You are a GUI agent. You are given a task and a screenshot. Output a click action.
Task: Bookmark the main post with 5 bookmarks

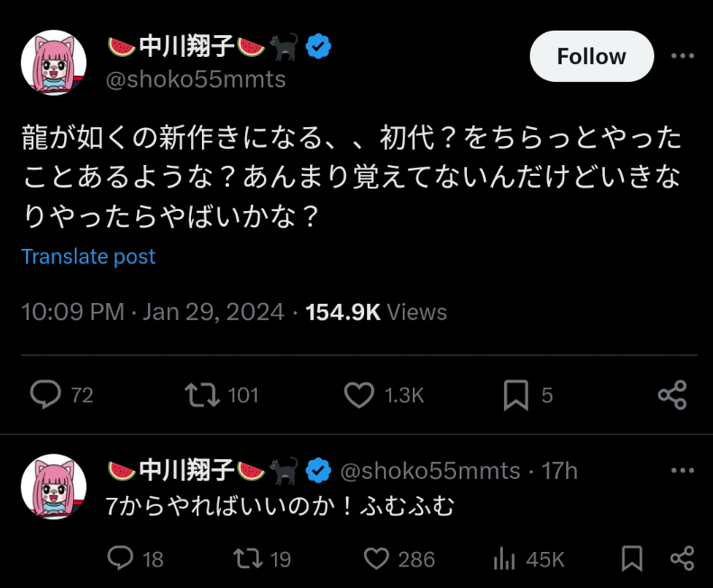click(516, 395)
